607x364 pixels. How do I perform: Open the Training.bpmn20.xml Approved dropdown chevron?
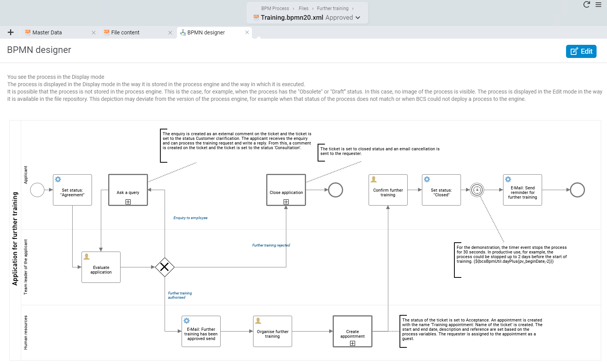click(358, 18)
